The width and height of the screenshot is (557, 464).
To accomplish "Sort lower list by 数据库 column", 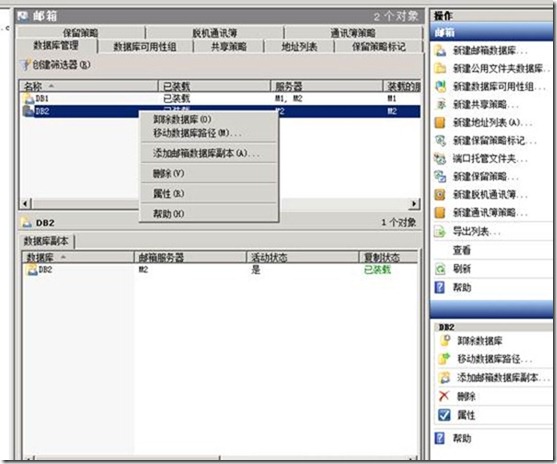I will point(78,257).
